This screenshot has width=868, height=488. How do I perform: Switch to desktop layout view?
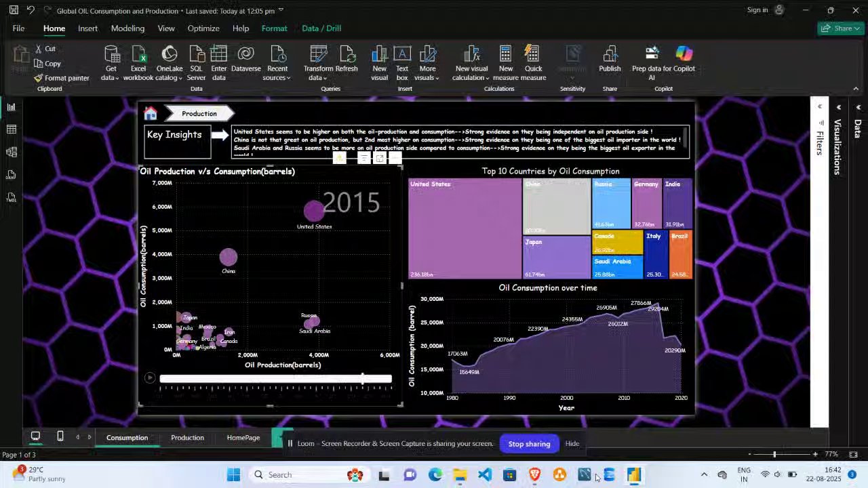click(x=35, y=436)
